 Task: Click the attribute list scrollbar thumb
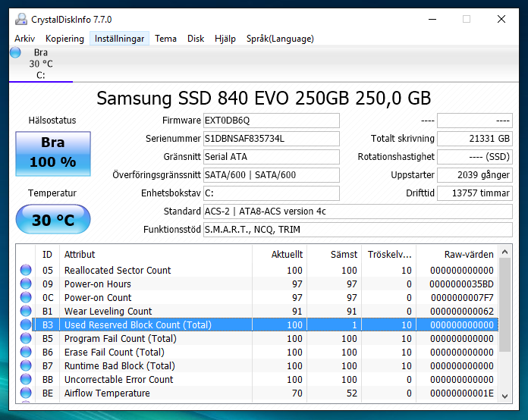point(504,305)
